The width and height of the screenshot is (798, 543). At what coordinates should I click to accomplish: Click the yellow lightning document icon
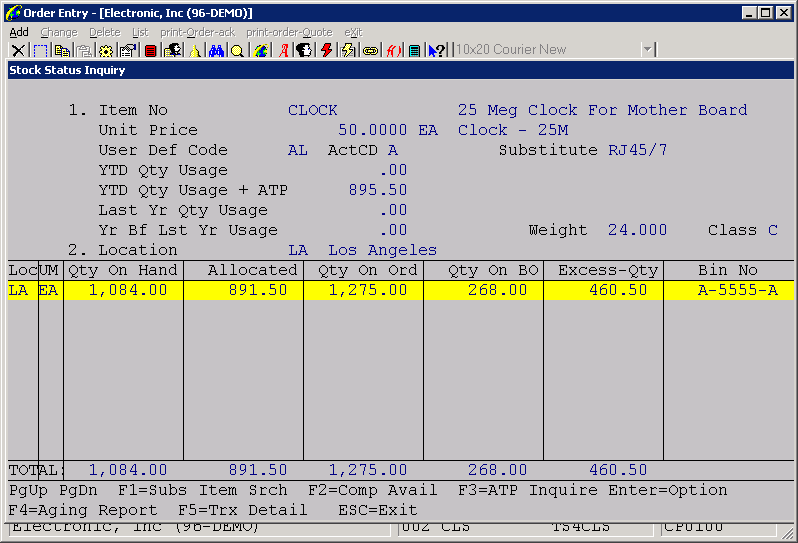348,50
